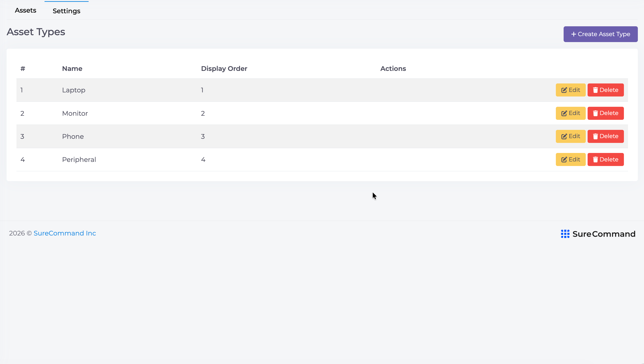Edit the Peripheral asset type

click(570, 159)
